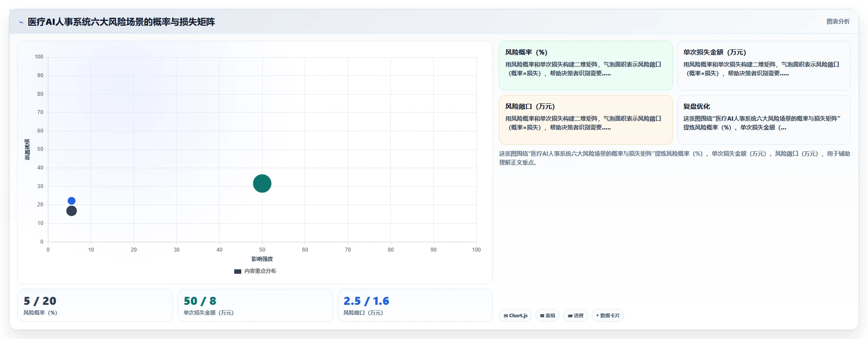Select the 5 / 20 风险概率 stat card

tap(95, 305)
